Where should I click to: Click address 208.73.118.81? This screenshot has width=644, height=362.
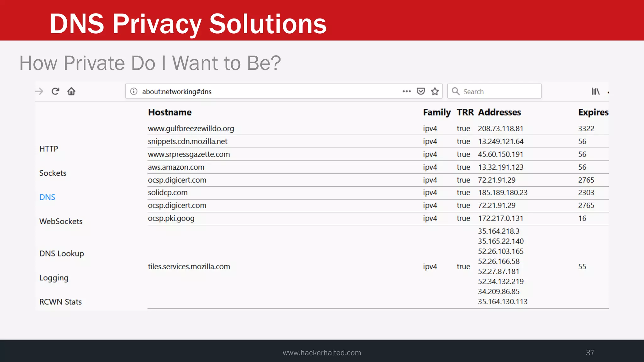(x=501, y=129)
